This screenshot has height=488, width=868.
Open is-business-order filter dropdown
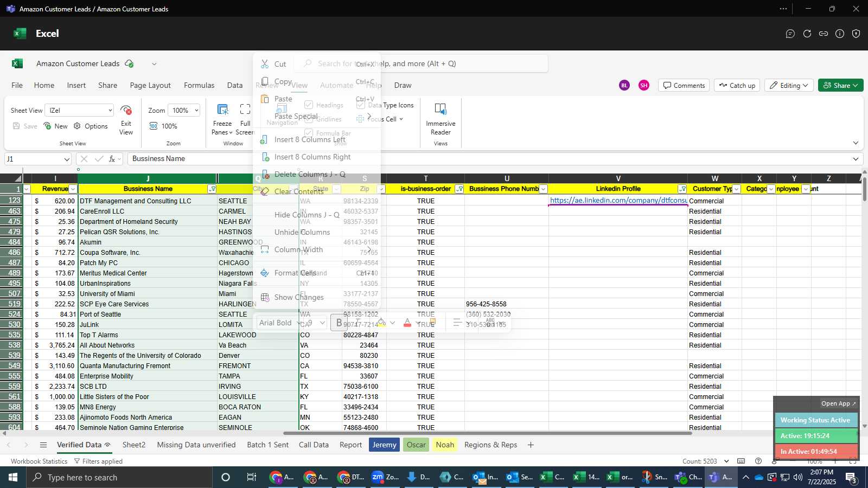459,189
